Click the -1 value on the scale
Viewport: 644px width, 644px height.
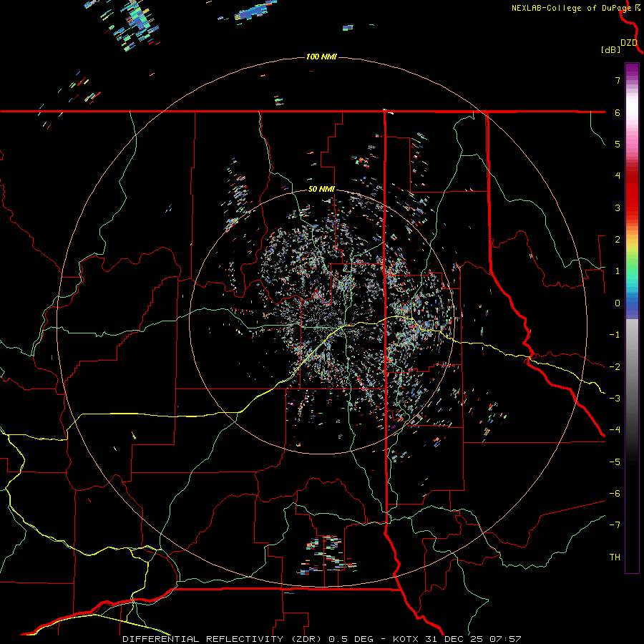point(615,335)
